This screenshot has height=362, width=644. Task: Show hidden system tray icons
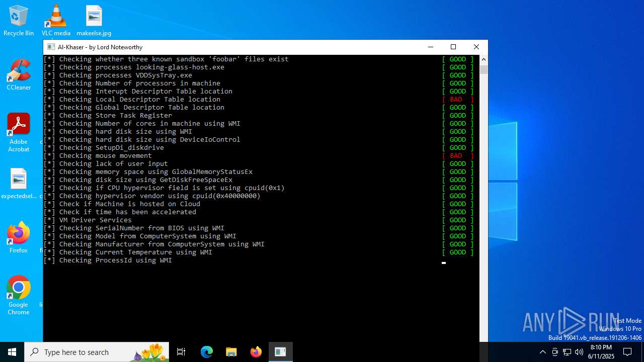(x=542, y=352)
